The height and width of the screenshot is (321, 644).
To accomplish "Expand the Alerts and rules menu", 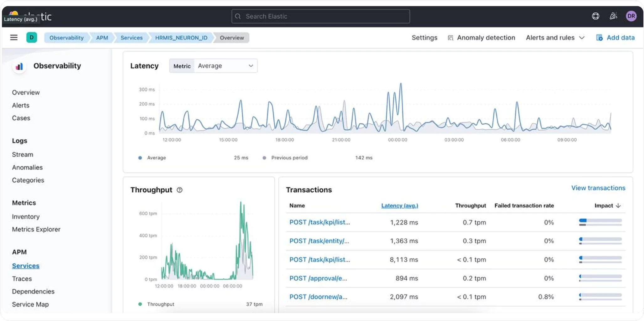I will point(555,38).
